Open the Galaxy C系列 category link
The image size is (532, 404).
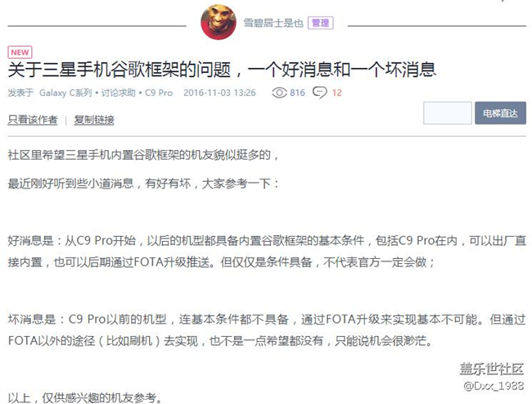pos(65,93)
